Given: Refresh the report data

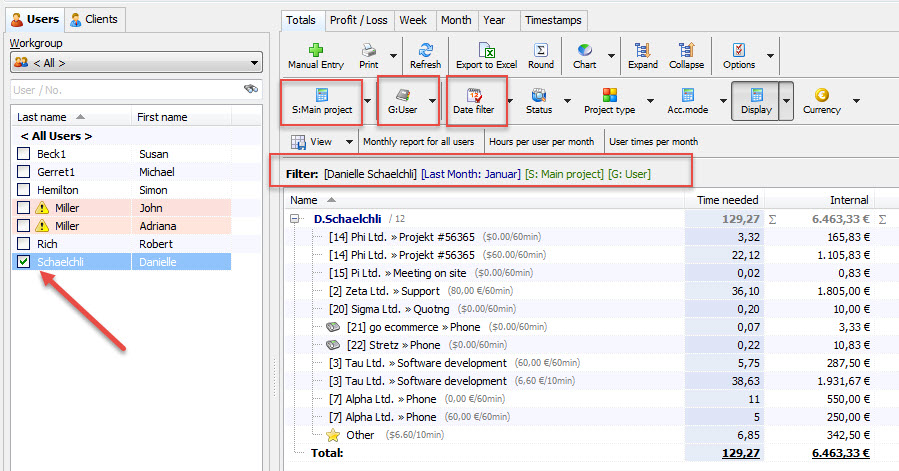Looking at the screenshot, I should (425, 51).
